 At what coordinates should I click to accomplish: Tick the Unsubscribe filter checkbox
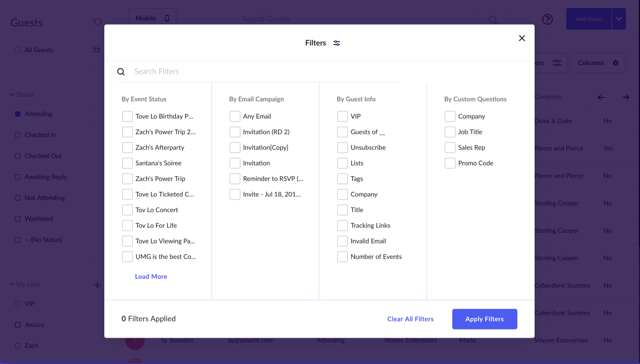[x=343, y=147]
